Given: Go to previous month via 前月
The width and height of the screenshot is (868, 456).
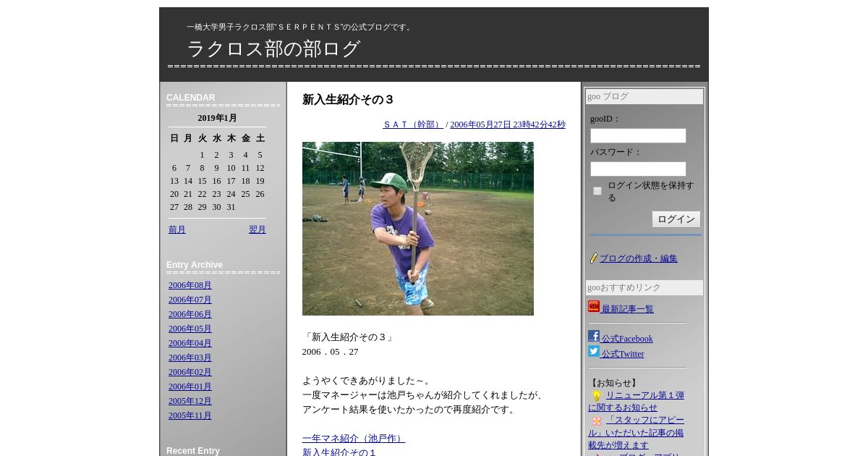Looking at the screenshot, I should click(177, 229).
